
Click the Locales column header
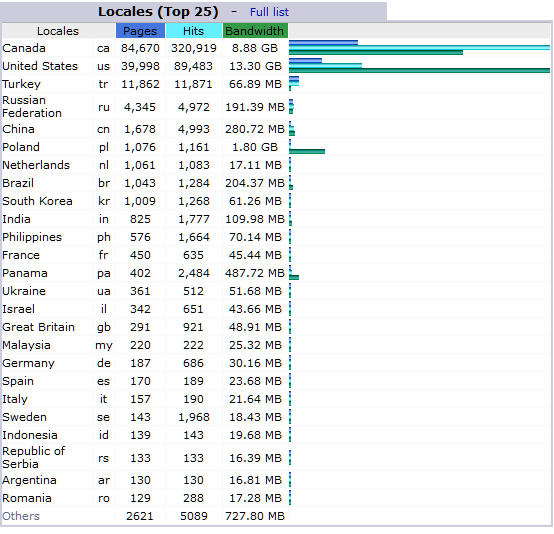pos(58,31)
